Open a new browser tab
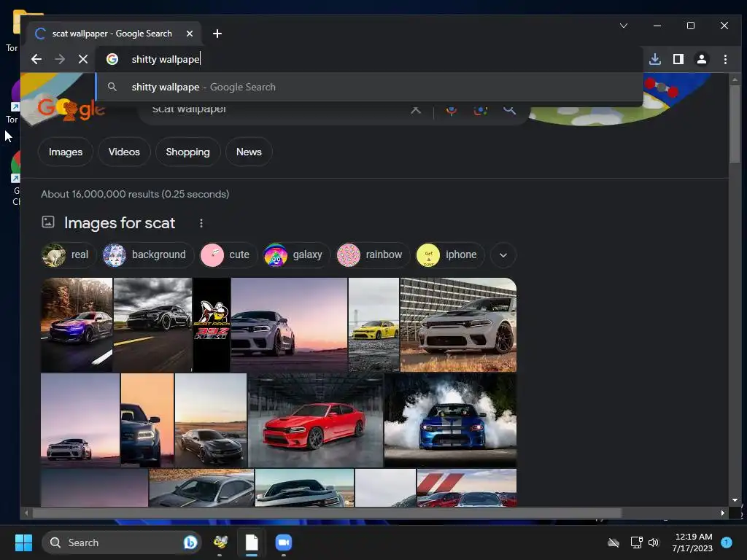This screenshot has height=560, width=747. pos(217,34)
